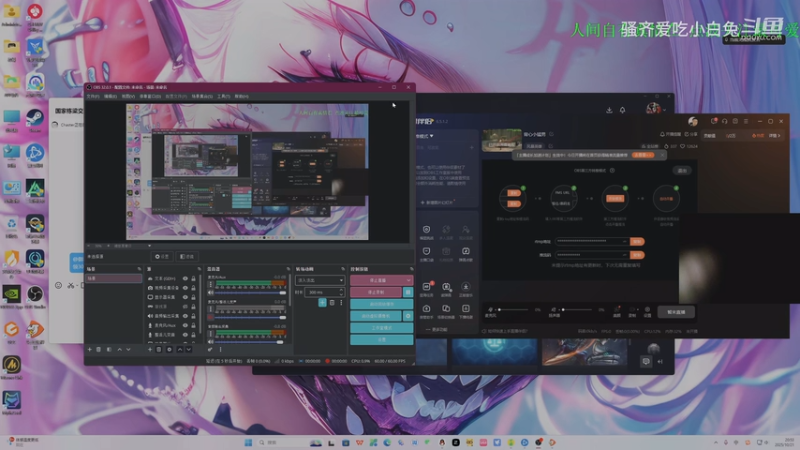
Task: Open virtual camera settings gear in Controls
Action: [x=408, y=316]
